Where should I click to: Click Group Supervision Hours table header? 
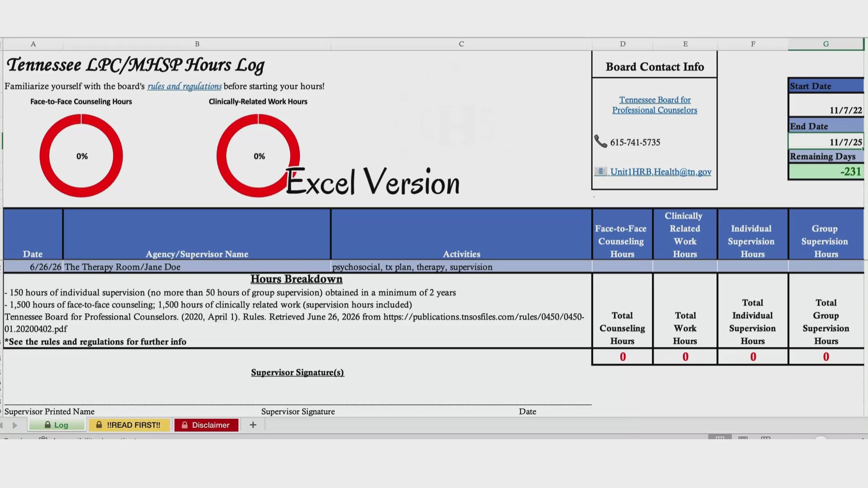pos(826,234)
